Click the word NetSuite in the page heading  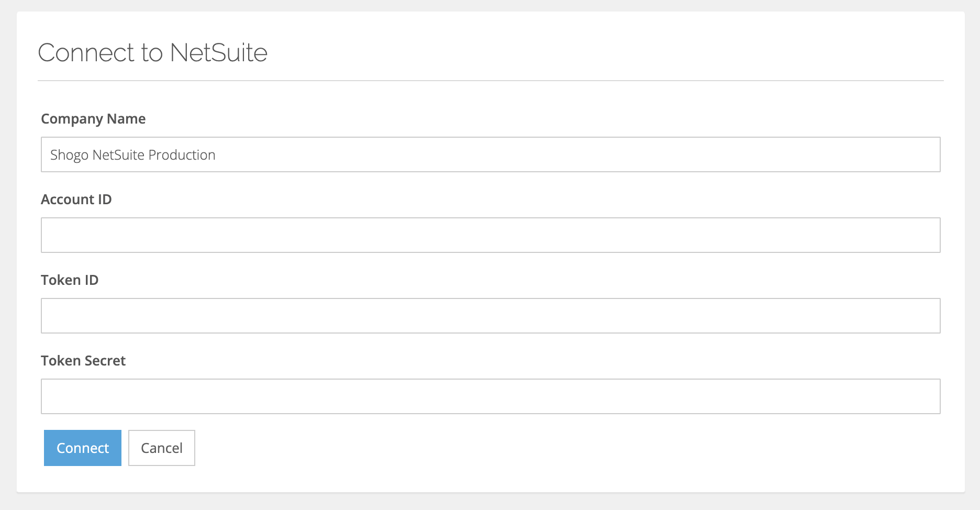(219, 52)
